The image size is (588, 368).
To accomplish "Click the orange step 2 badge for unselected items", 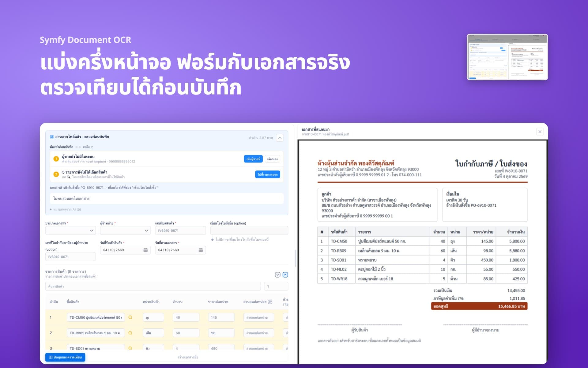I will click(x=56, y=174).
